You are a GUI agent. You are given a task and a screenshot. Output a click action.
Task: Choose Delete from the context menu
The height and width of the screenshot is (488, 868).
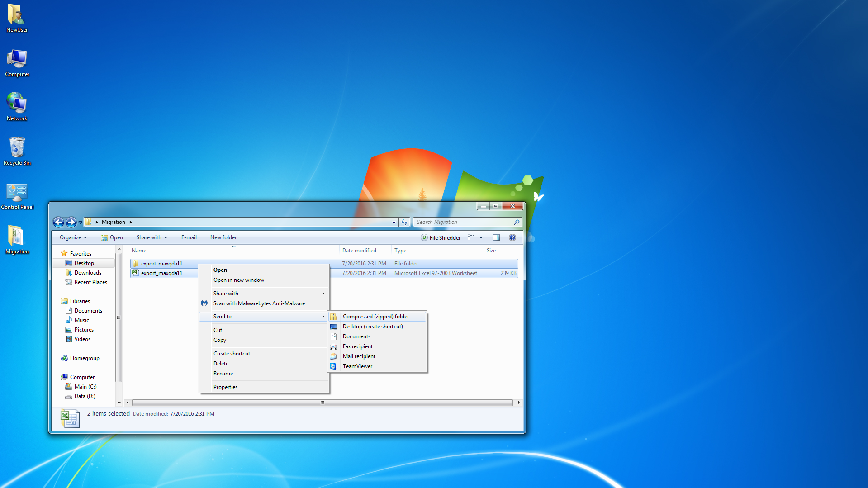264,364
